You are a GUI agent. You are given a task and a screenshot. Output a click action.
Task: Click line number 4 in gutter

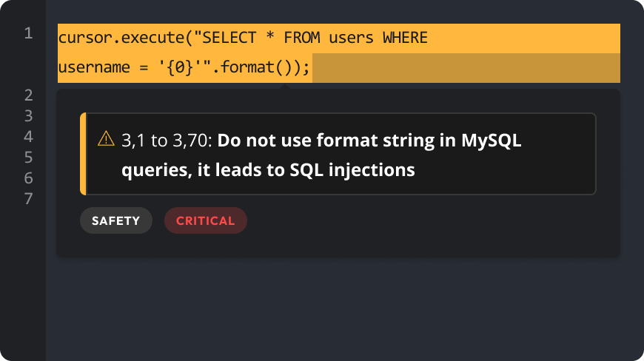click(x=28, y=136)
